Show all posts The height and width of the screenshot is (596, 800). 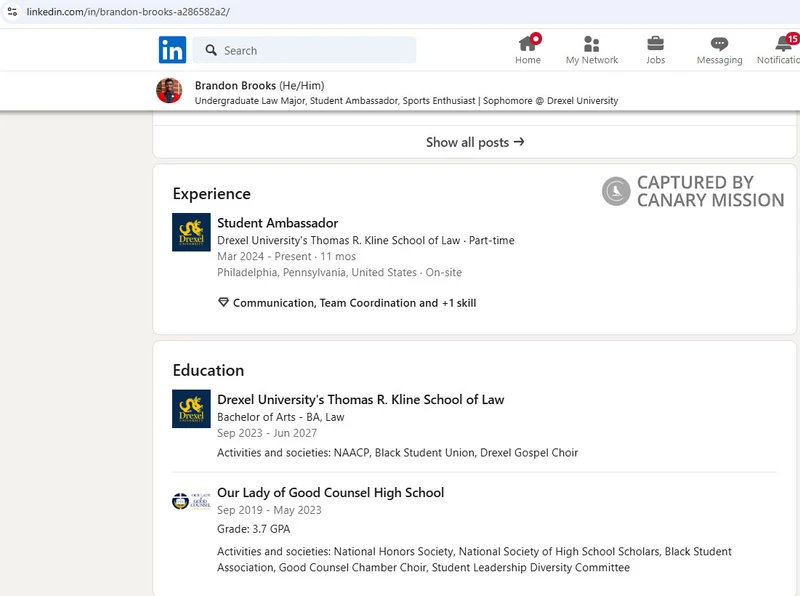click(475, 142)
